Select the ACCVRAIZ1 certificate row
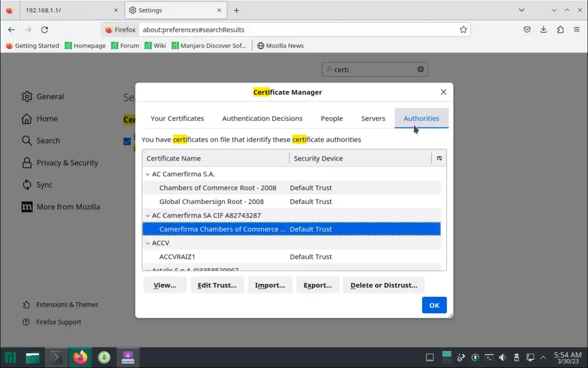 [x=291, y=257]
